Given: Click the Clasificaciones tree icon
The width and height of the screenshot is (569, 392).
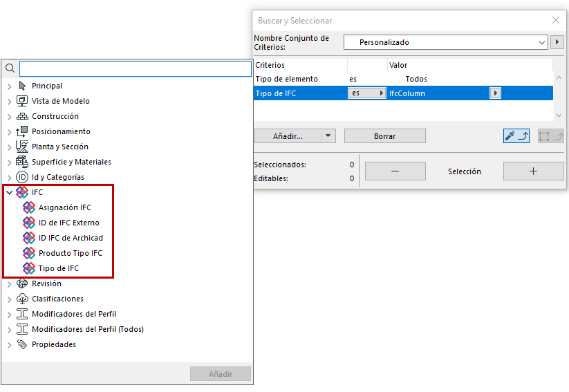Looking at the screenshot, I should (22, 299).
